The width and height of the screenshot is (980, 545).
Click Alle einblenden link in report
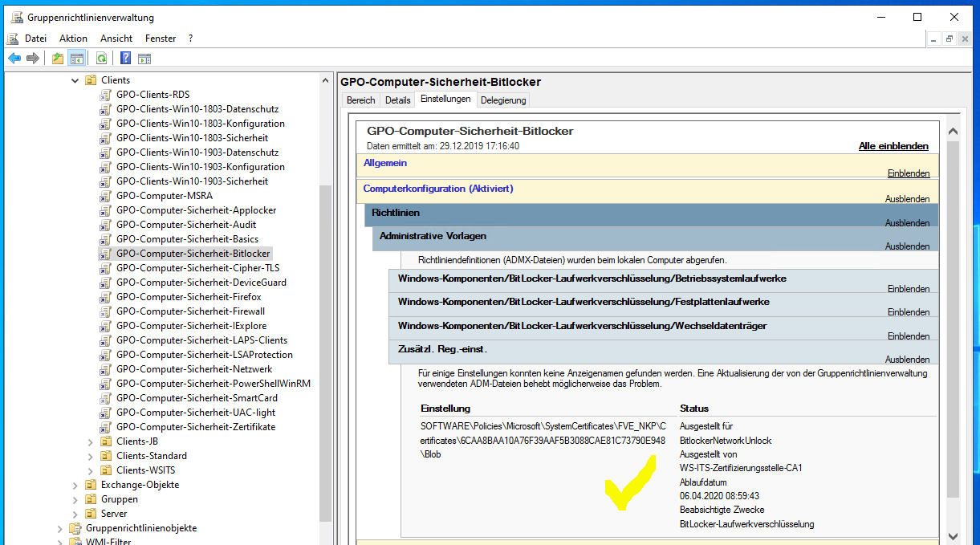click(893, 146)
